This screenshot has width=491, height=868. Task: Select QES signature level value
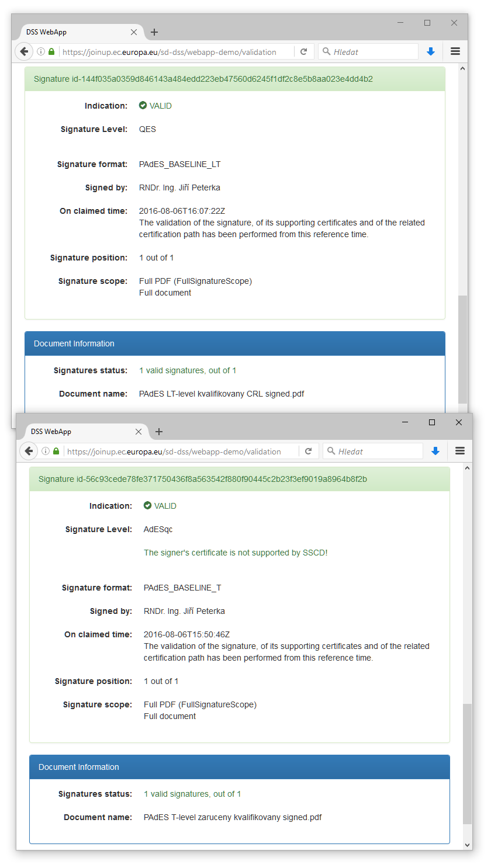147,129
